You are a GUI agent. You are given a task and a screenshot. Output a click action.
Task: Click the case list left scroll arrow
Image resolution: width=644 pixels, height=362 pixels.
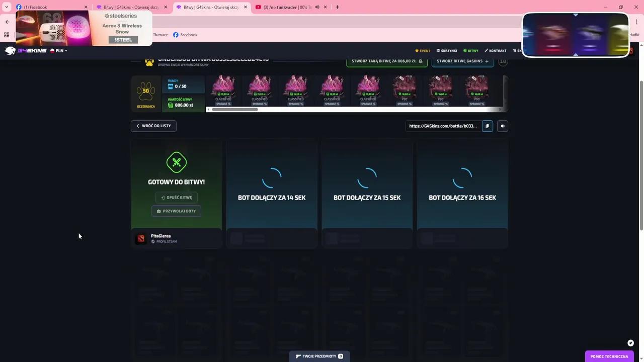[209, 109]
